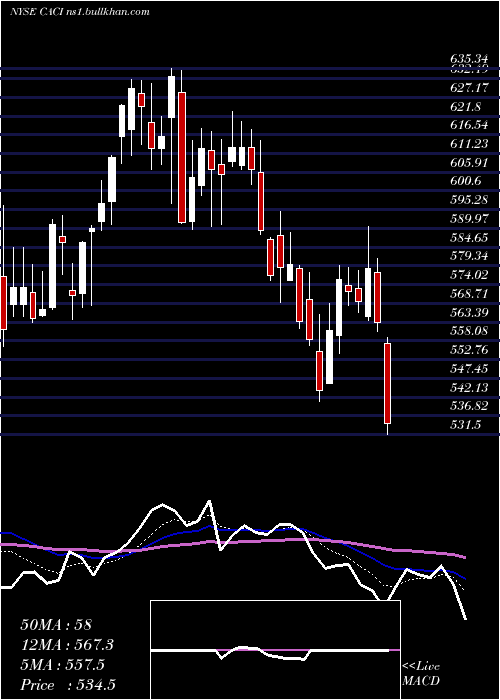Click the 563.39 price level label
This screenshot has width=500, height=700.
tap(469, 312)
